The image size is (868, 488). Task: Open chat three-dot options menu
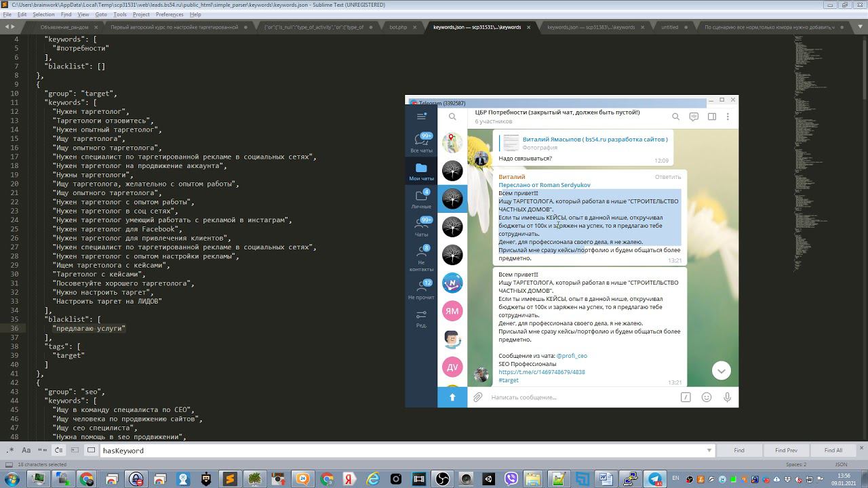click(x=728, y=117)
